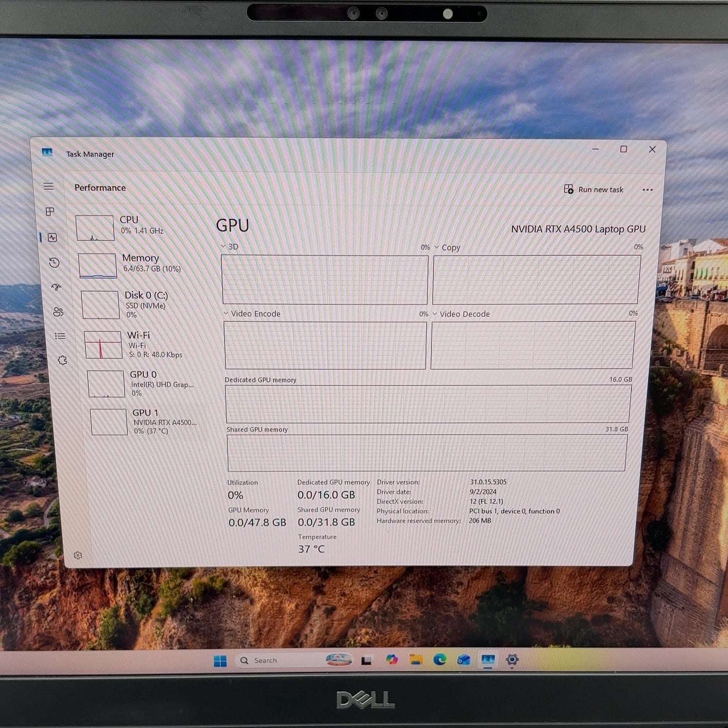Open Task Manager settings gear
This screenshot has height=728, width=728.
tap(78, 555)
